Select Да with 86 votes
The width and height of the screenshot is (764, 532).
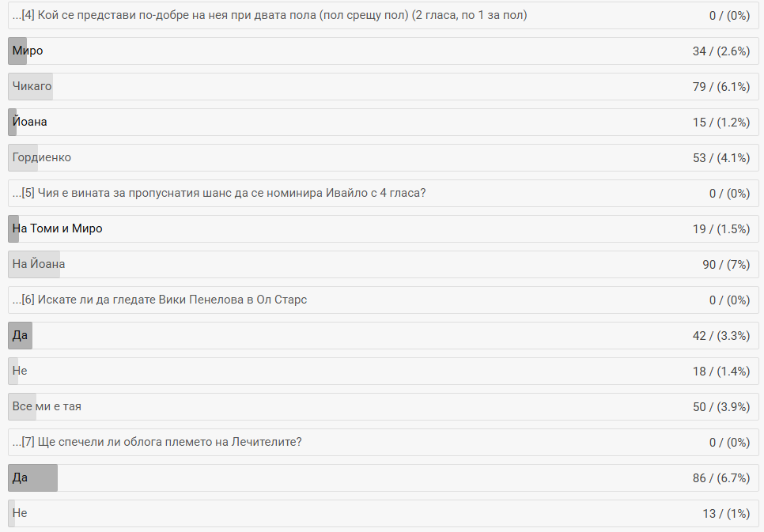pos(21,477)
